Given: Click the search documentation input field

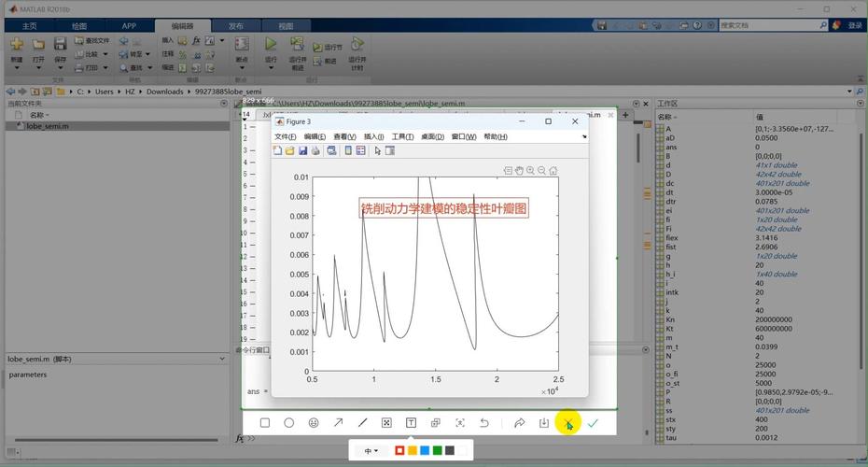Looking at the screenshot, I should coord(769,25).
